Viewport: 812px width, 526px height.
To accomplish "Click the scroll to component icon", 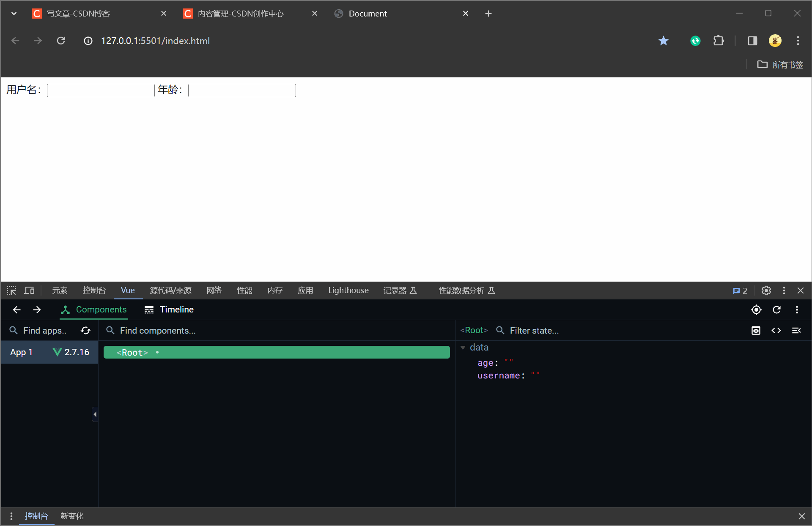I will click(x=756, y=330).
